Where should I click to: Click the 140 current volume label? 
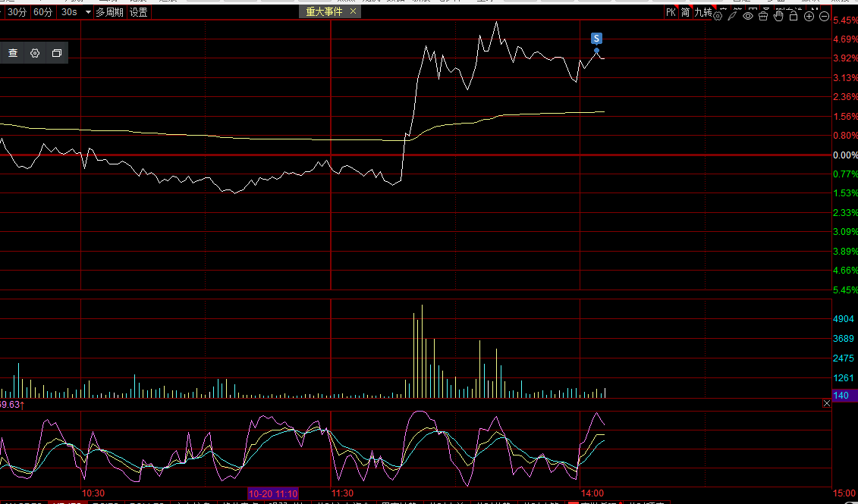point(841,395)
